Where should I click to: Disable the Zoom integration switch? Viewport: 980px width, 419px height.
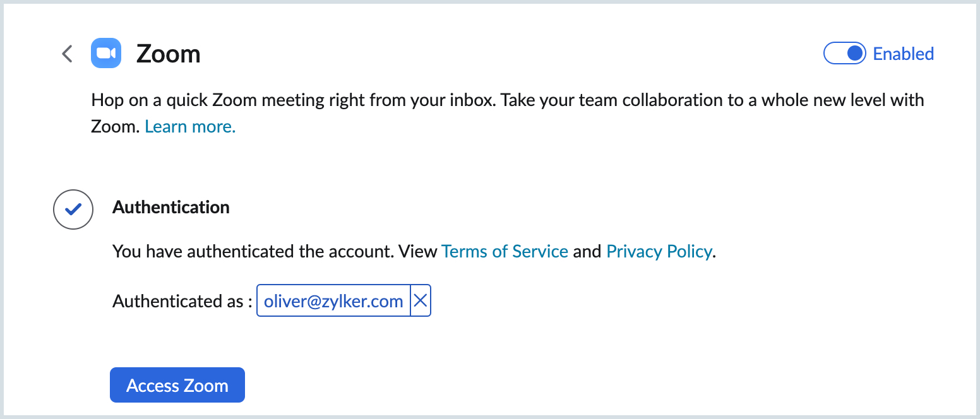(844, 54)
